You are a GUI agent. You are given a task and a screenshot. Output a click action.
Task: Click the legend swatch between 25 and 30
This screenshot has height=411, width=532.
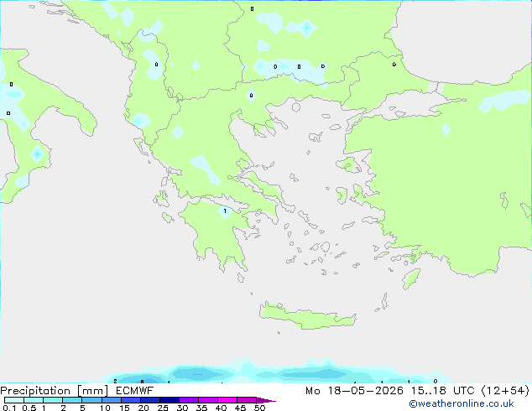point(169,400)
